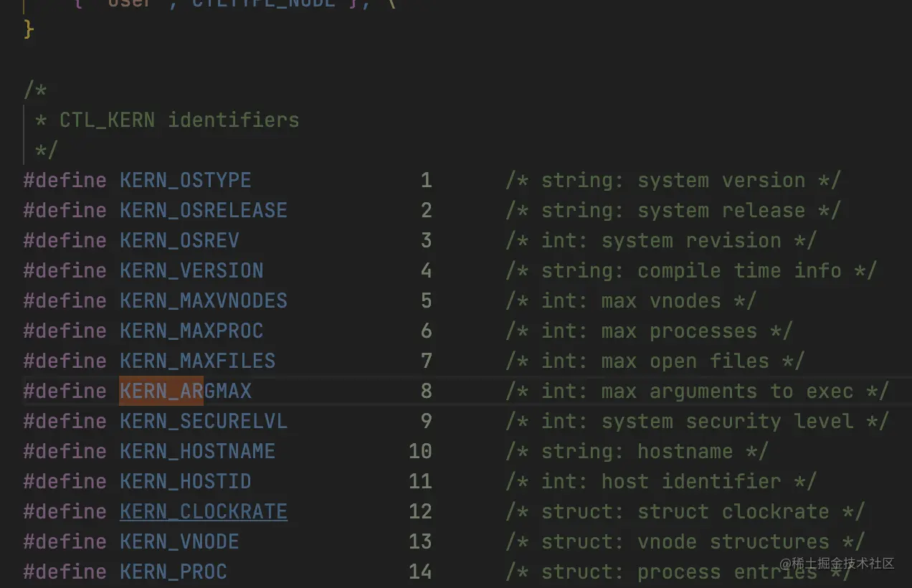Click the comment 'int: system security level'
This screenshot has width=912, height=588.
(x=697, y=421)
